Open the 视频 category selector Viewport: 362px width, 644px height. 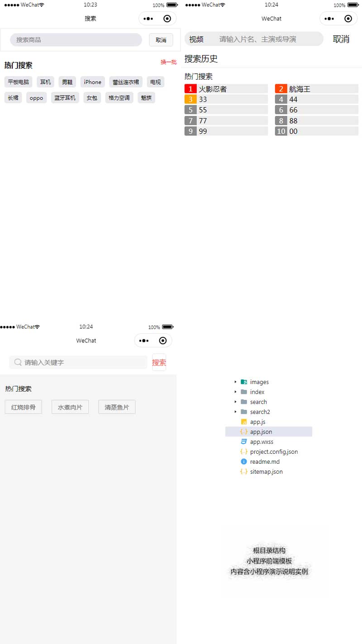tap(196, 39)
